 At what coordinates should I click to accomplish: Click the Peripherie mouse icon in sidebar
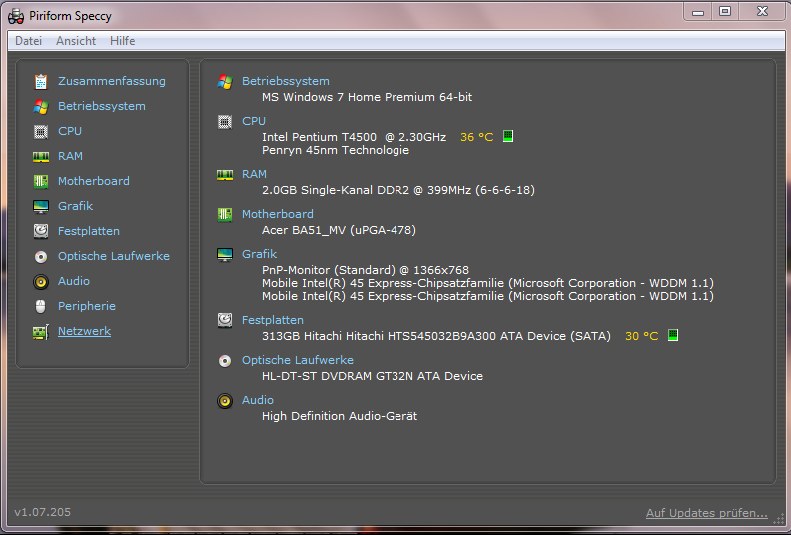pyautogui.click(x=41, y=306)
